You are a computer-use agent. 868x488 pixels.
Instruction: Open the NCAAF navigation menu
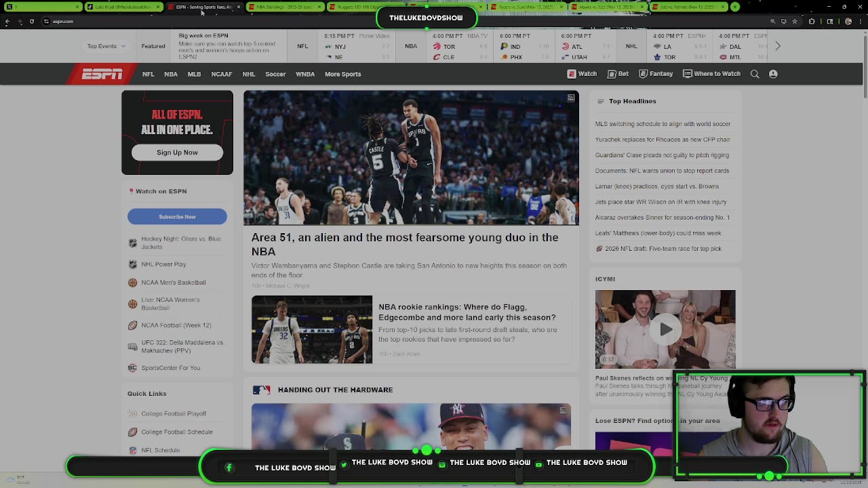point(222,74)
